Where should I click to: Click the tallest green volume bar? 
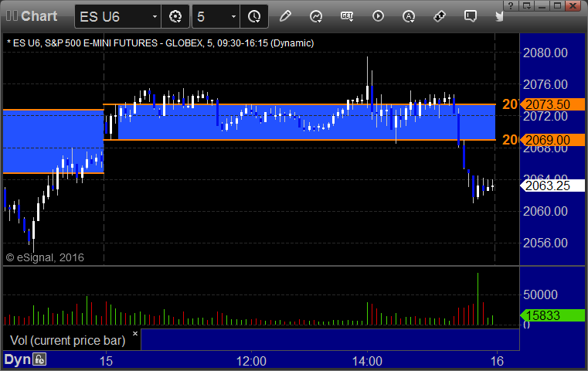[x=478, y=298]
